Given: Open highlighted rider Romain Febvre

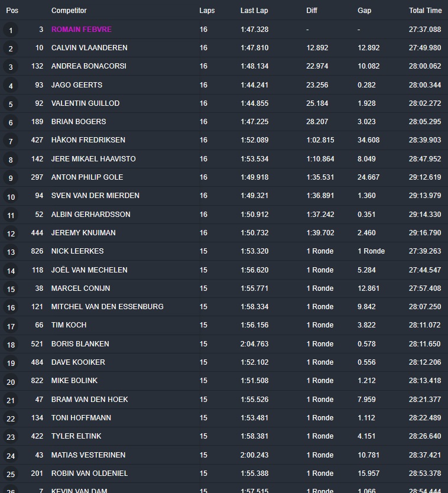Looking at the screenshot, I should coord(82,30).
